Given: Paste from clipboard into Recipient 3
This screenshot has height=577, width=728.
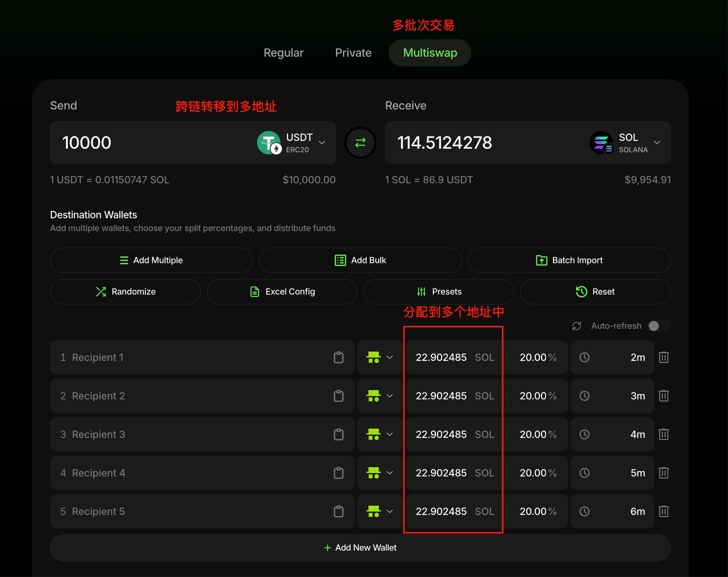Looking at the screenshot, I should pyautogui.click(x=339, y=434).
